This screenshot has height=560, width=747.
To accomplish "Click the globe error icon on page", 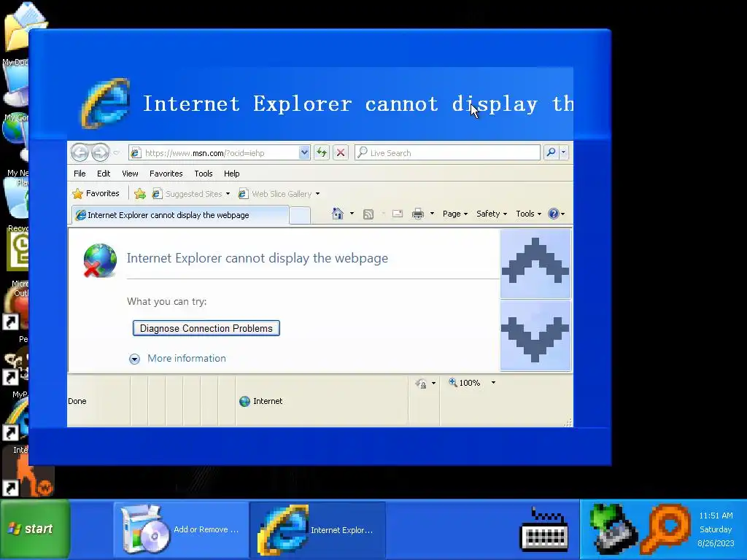I will coord(100,260).
